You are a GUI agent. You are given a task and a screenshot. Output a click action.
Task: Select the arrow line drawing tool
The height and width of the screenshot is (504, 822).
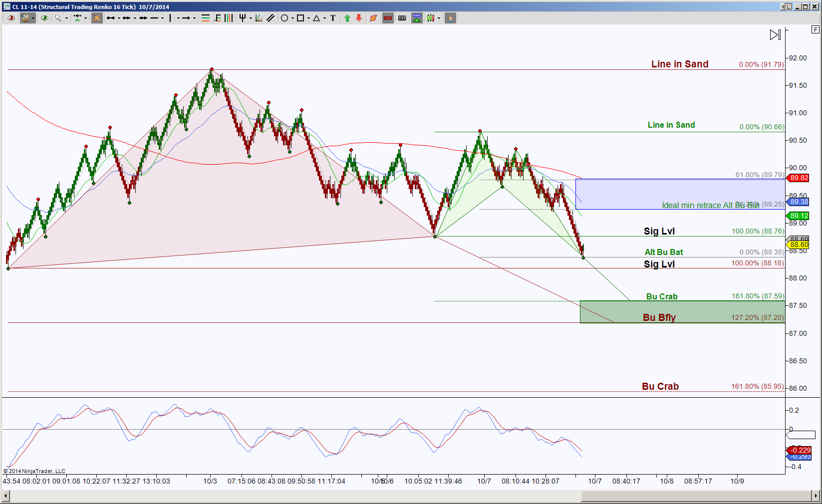pos(186,18)
